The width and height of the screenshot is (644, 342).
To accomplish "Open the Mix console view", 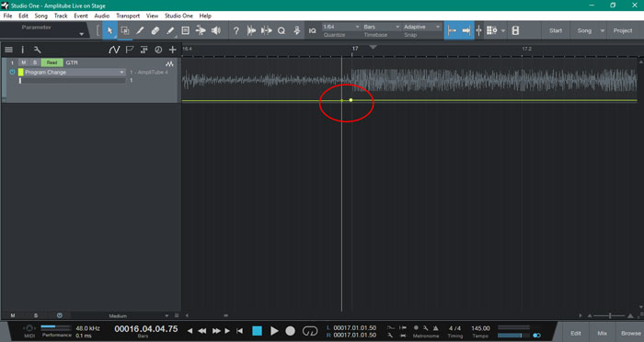I will pyautogui.click(x=602, y=333).
